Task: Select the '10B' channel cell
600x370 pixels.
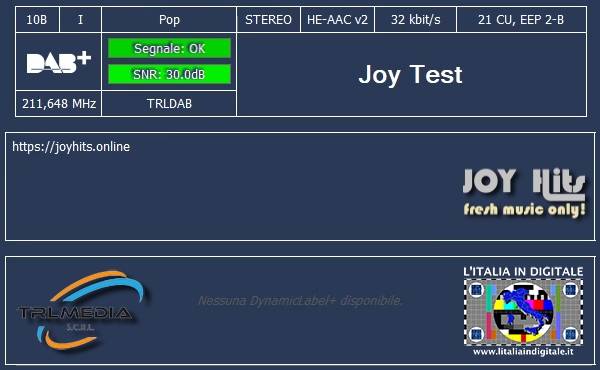Action: tap(37, 20)
